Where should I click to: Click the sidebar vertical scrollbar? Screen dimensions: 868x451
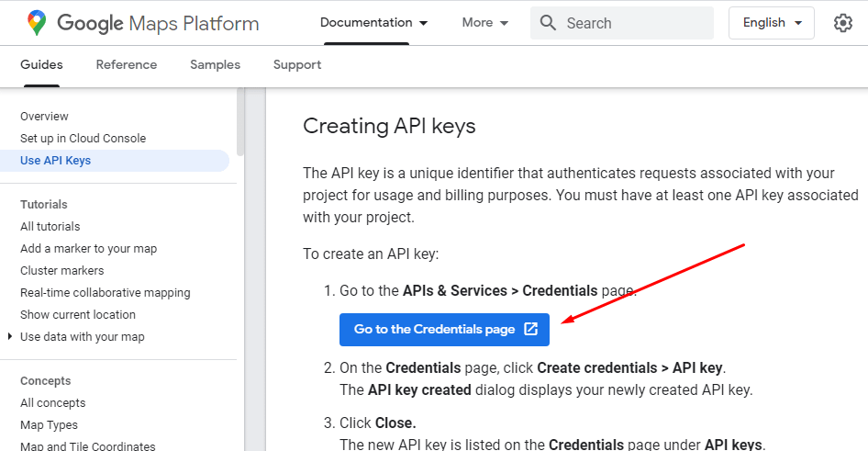(240, 124)
